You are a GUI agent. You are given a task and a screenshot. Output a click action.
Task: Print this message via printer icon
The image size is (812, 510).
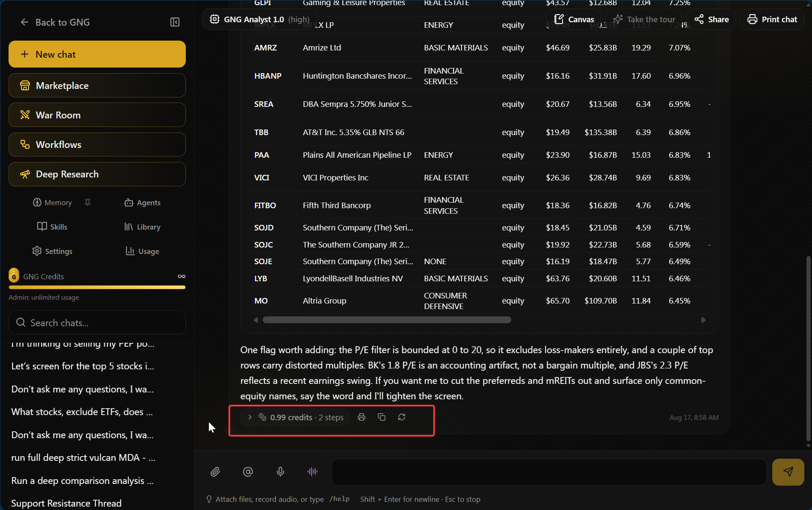pyautogui.click(x=362, y=417)
